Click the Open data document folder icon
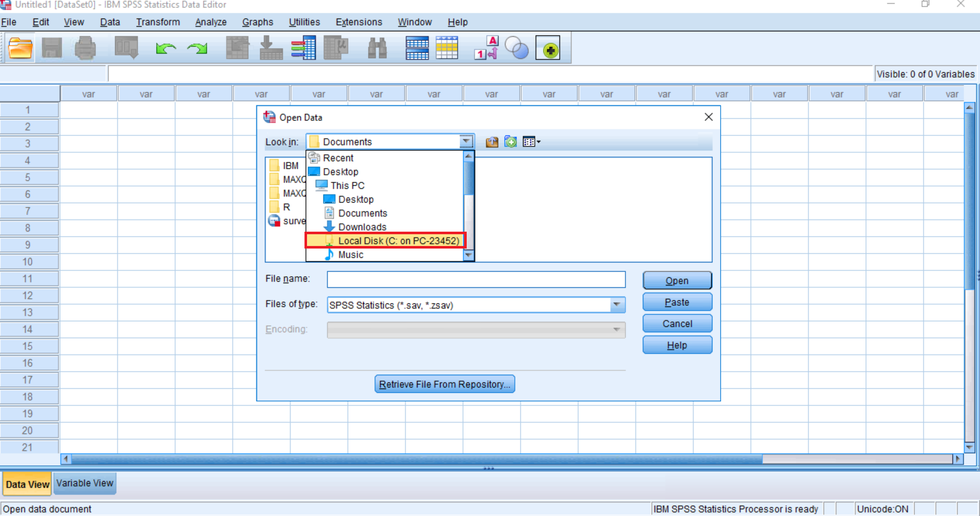Image resolution: width=980 pixels, height=516 pixels. point(20,49)
